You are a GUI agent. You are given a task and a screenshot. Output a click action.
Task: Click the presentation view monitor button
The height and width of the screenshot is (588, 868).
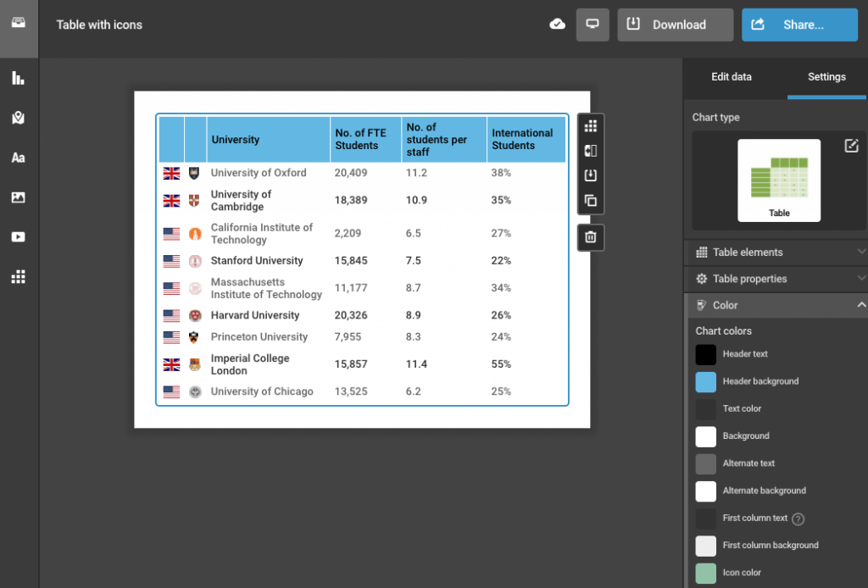point(593,25)
